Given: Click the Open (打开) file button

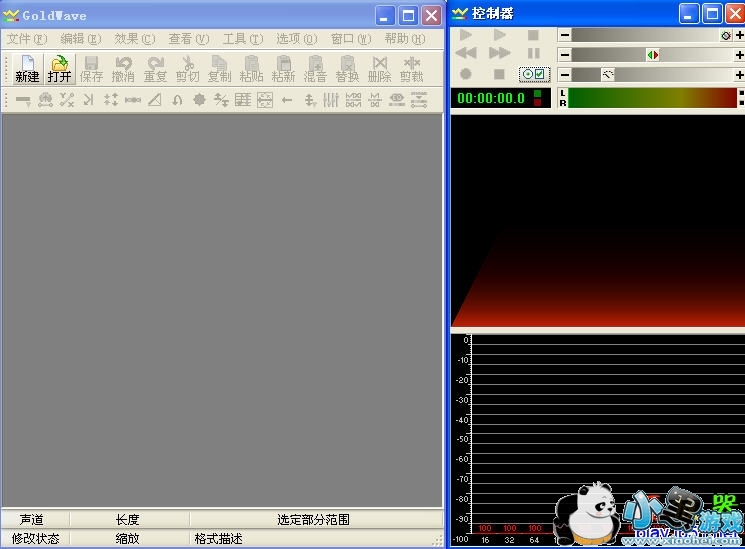Looking at the screenshot, I should tap(60, 69).
